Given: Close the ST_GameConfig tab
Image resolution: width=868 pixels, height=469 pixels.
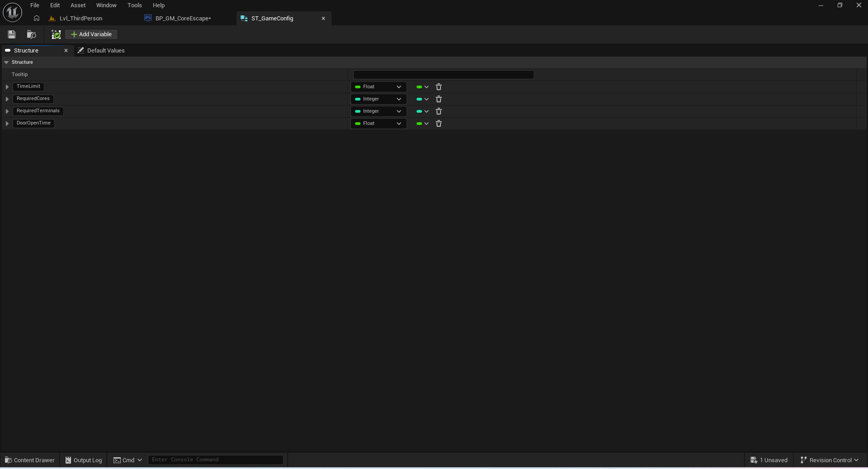Looking at the screenshot, I should click(x=323, y=19).
